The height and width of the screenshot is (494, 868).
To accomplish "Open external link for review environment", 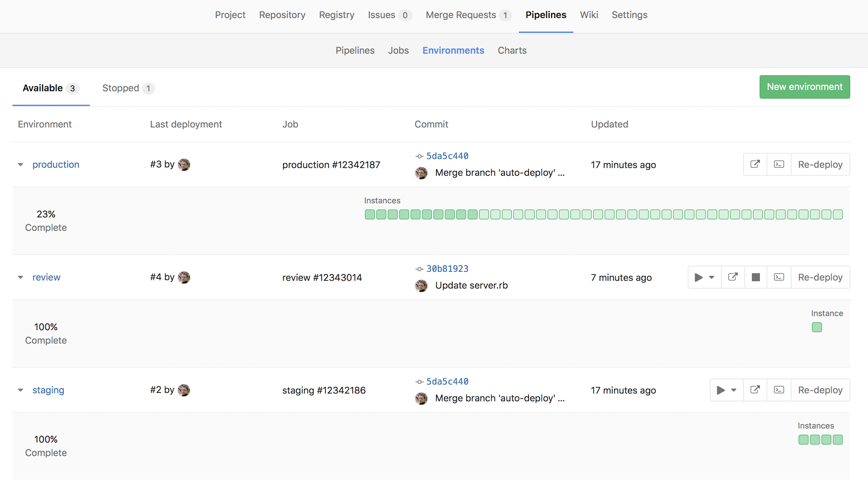I will click(x=732, y=277).
